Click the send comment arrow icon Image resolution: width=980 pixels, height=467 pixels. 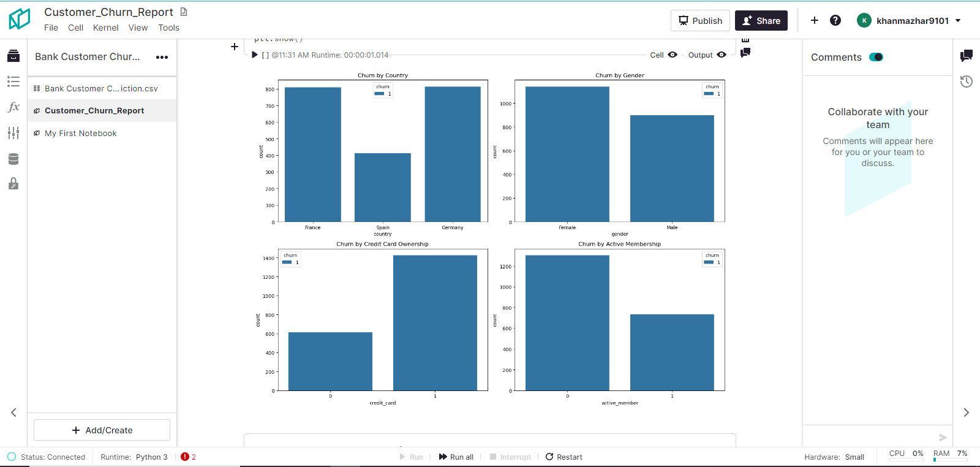click(943, 437)
